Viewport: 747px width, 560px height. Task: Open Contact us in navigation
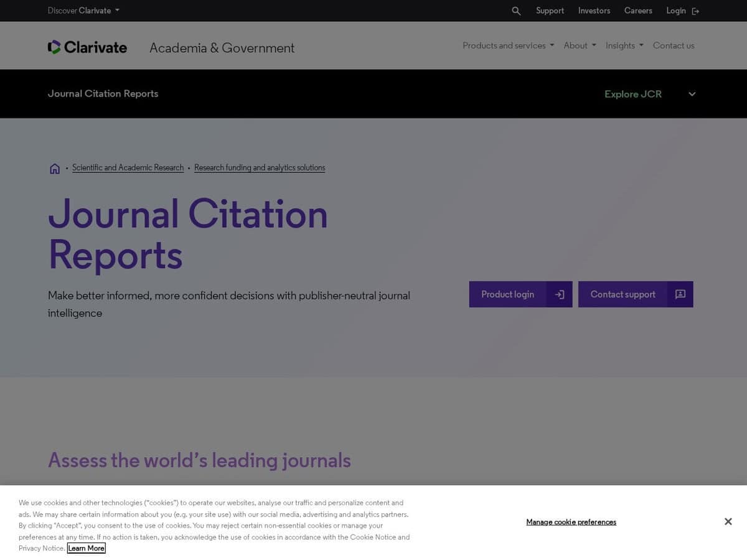(674, 45)
